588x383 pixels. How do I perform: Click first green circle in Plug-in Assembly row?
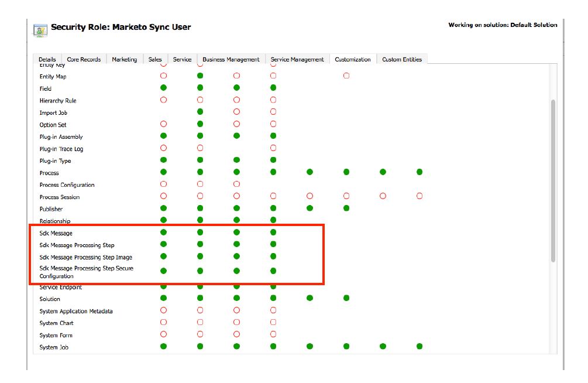point(163,136)
